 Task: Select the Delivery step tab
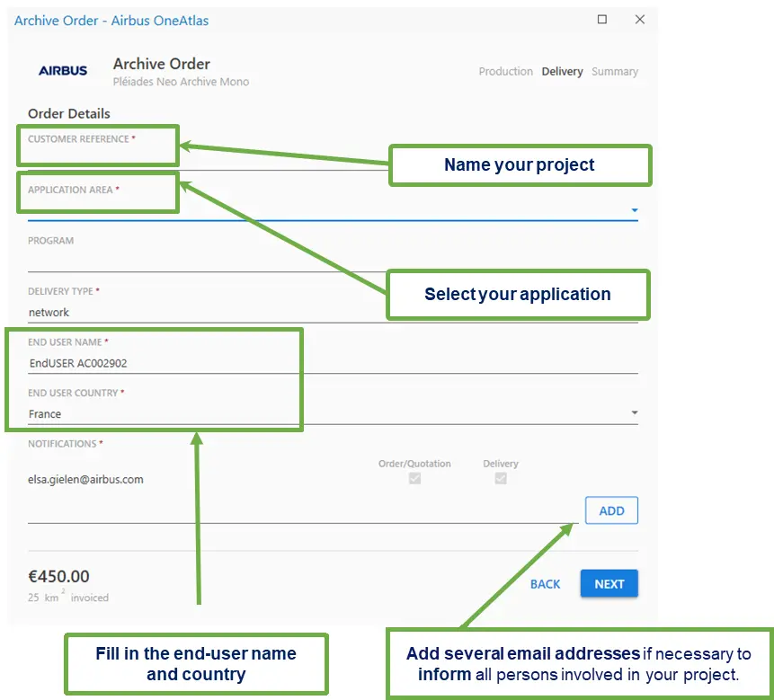(x=562, y=72)
